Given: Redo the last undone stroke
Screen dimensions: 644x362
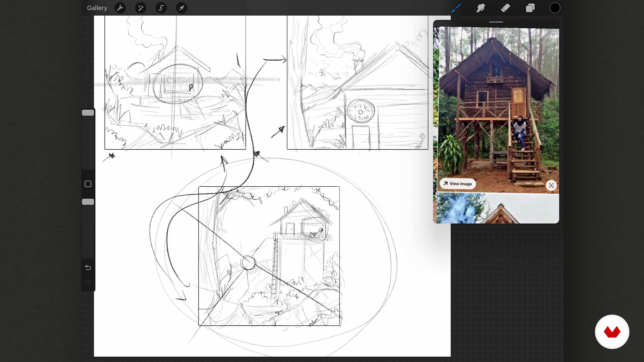Looking at the screenshot, I should point(88,283).
